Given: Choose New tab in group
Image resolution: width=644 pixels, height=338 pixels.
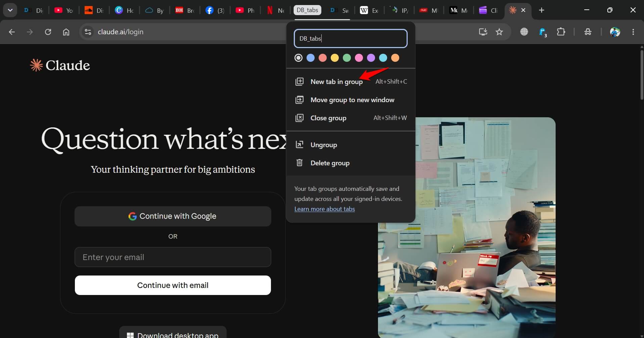Looking at the screenshot, I should [x=351, y=82].
